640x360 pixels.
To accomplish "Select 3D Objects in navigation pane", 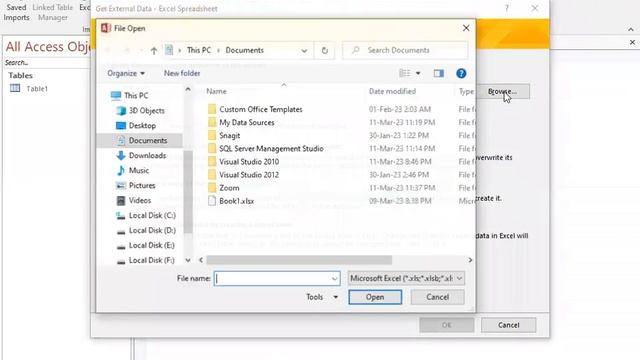I will click(147, 111).
